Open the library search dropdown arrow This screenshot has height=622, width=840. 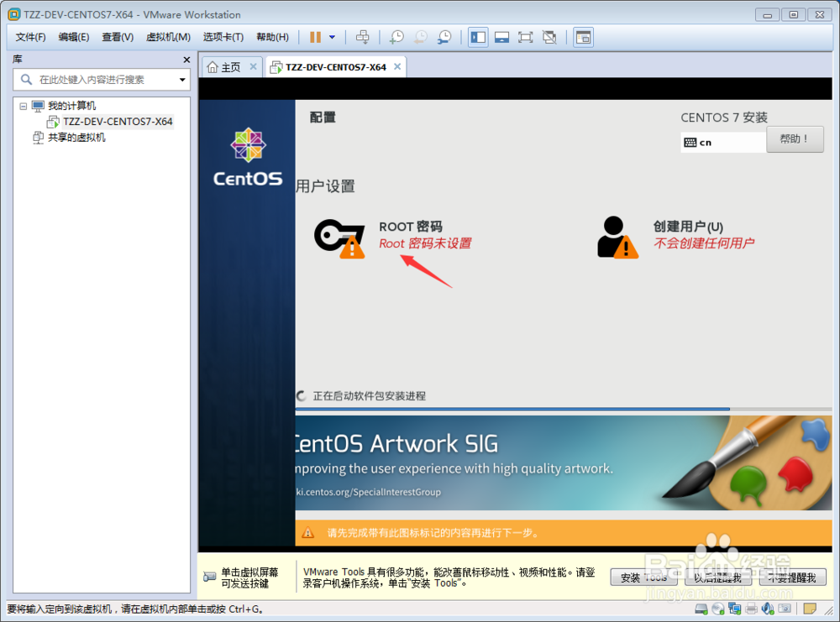pos(182,80)
